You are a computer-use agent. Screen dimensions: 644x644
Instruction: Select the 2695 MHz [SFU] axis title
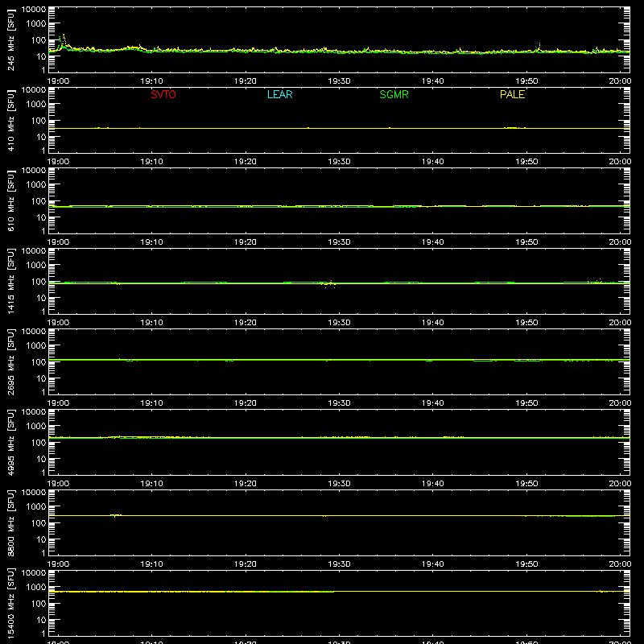point(10,361)
